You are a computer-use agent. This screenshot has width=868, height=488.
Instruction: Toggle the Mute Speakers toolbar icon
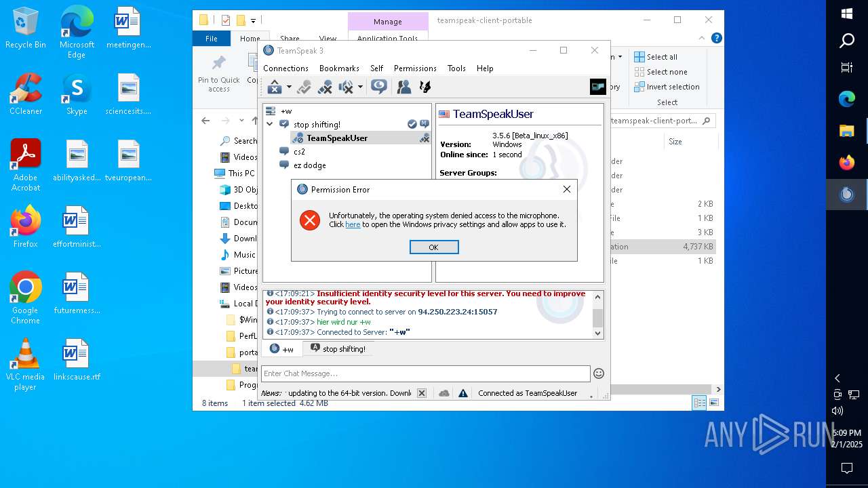pos(347,87)
